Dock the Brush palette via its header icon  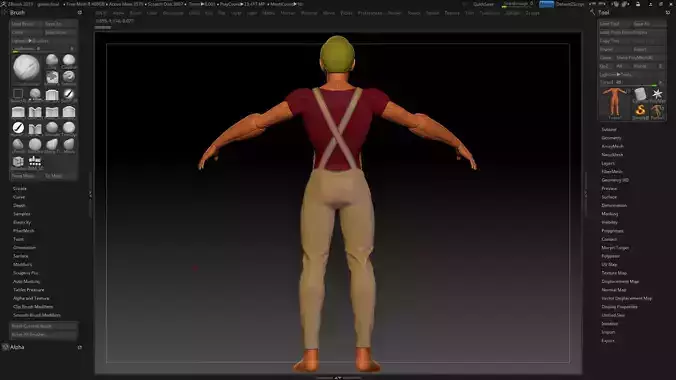point(80,13)
